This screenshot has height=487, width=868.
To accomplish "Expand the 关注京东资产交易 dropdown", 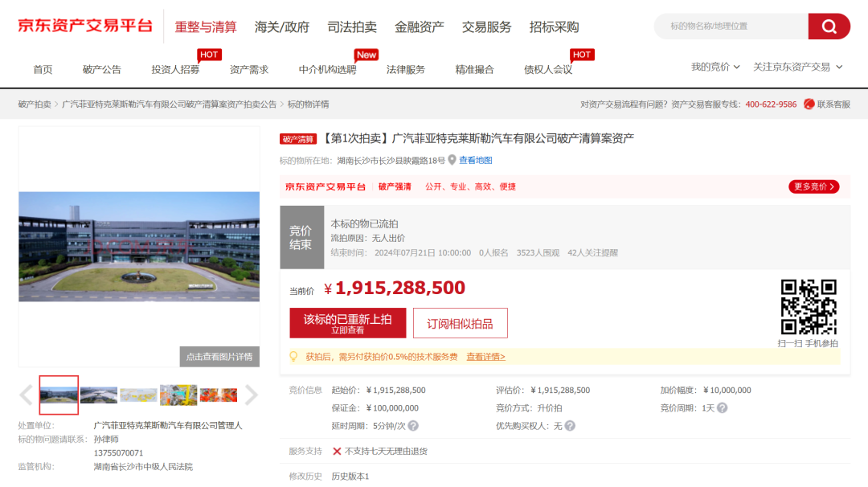I will 798,67.
